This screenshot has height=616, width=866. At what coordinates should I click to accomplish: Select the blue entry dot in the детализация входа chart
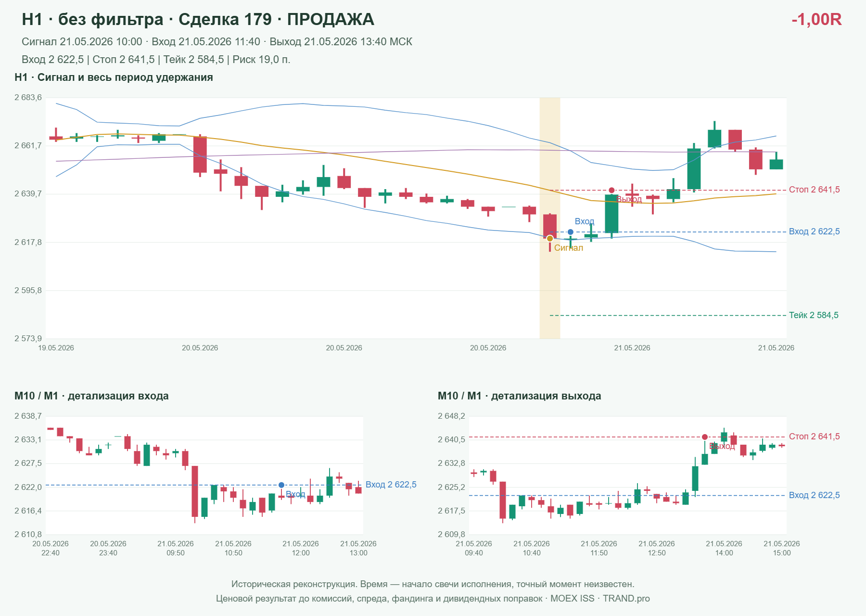pos(281,485)
